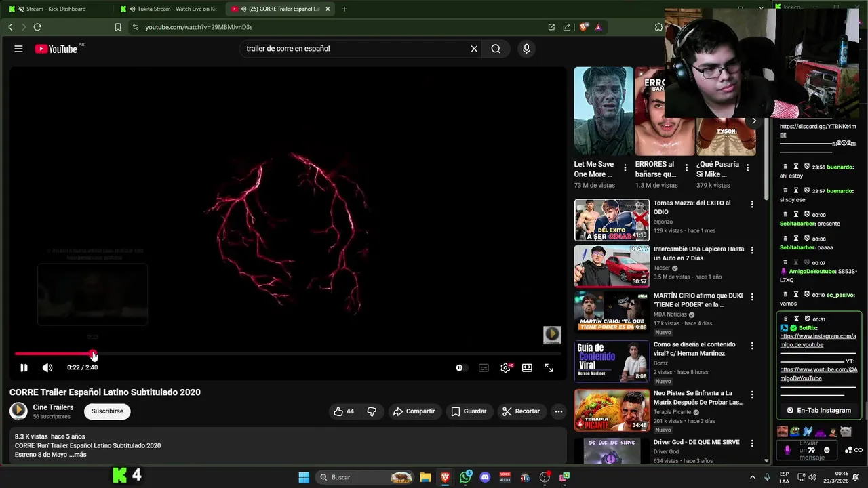Clear the YouTube search query
Viewport: 868px width, 488px height.
(474, 49)
